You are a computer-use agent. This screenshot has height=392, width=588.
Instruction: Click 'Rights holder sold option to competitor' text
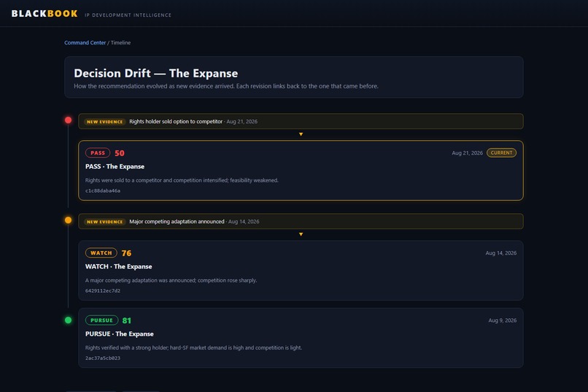[176, 121]
